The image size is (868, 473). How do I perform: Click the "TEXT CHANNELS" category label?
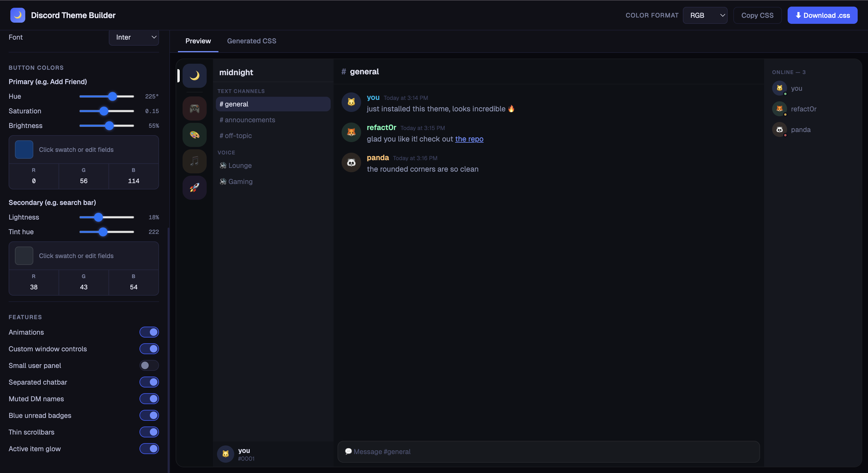[x=241, y=91]
